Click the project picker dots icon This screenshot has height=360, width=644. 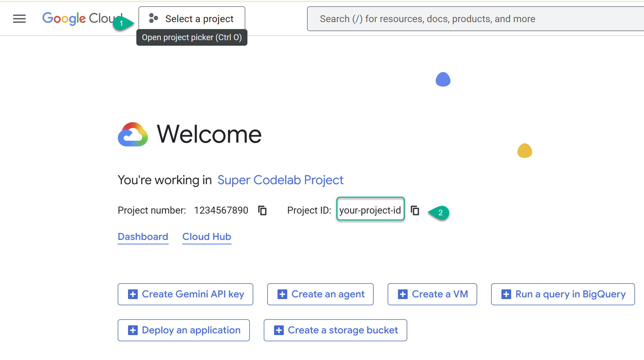[x=153, y=18]
